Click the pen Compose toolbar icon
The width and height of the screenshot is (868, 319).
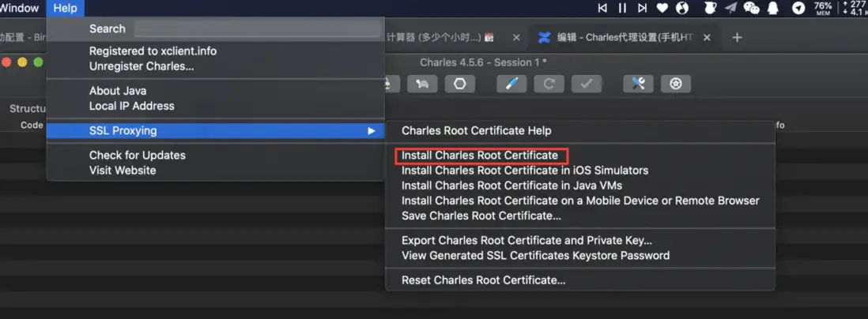511,84
